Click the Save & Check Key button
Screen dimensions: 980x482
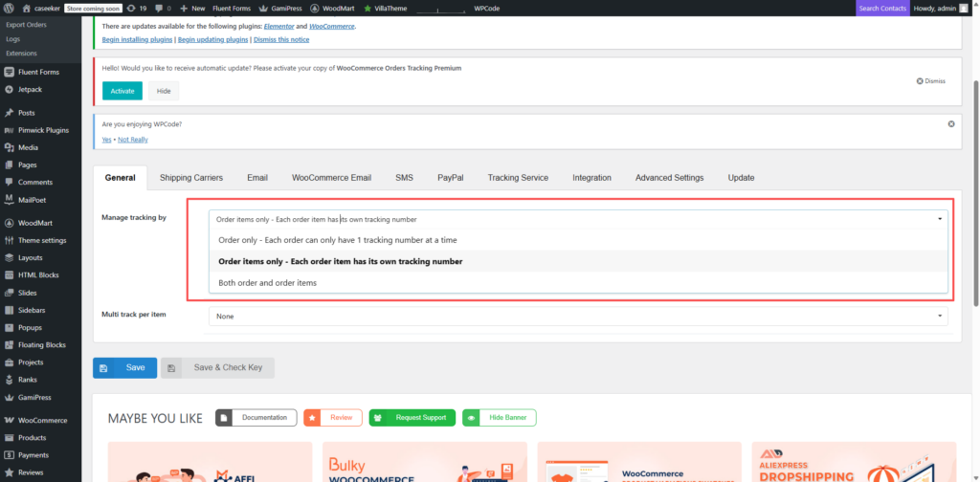coord(217,368)
